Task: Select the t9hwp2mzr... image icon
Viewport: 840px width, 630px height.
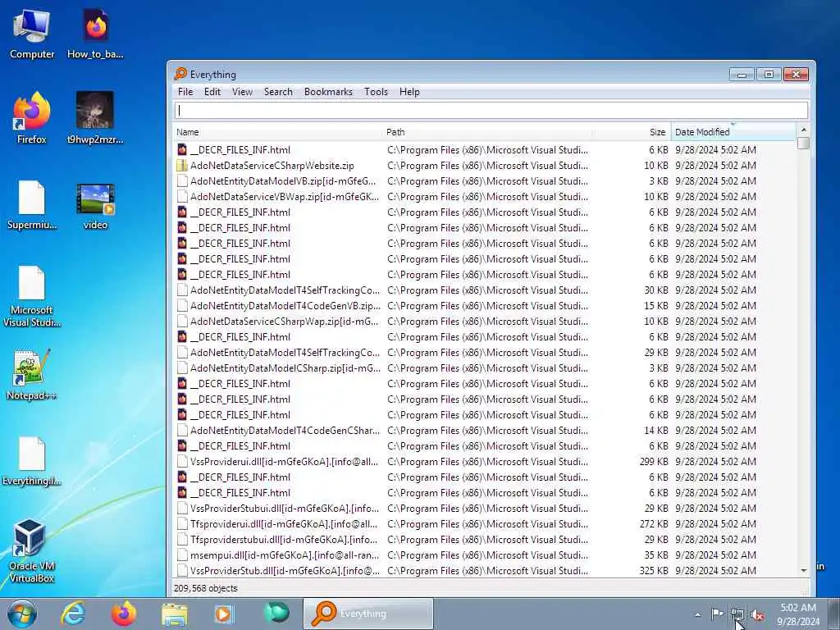Action: 95,118
